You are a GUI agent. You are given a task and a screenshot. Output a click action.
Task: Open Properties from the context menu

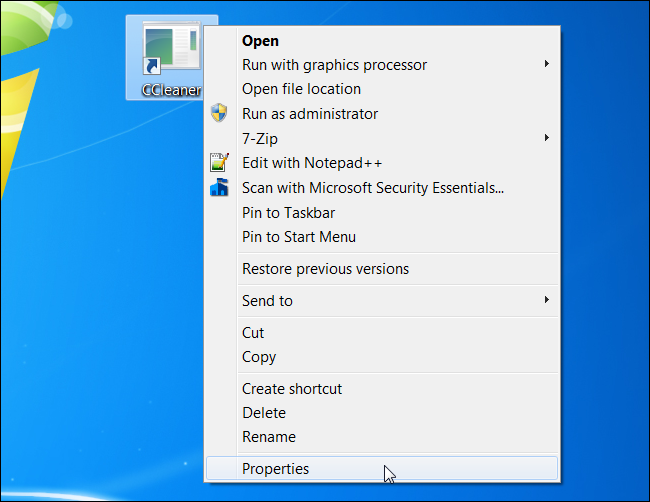tap(275, 468)
